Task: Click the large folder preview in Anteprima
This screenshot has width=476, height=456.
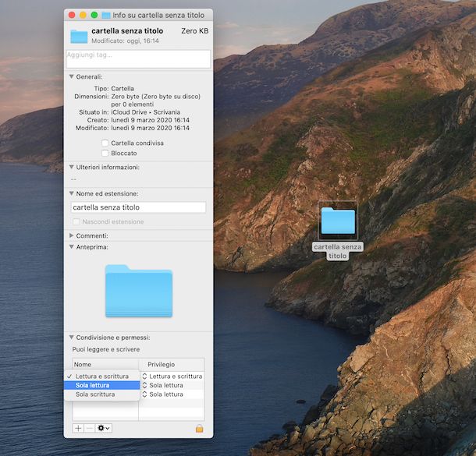Action: coord(139,291)
